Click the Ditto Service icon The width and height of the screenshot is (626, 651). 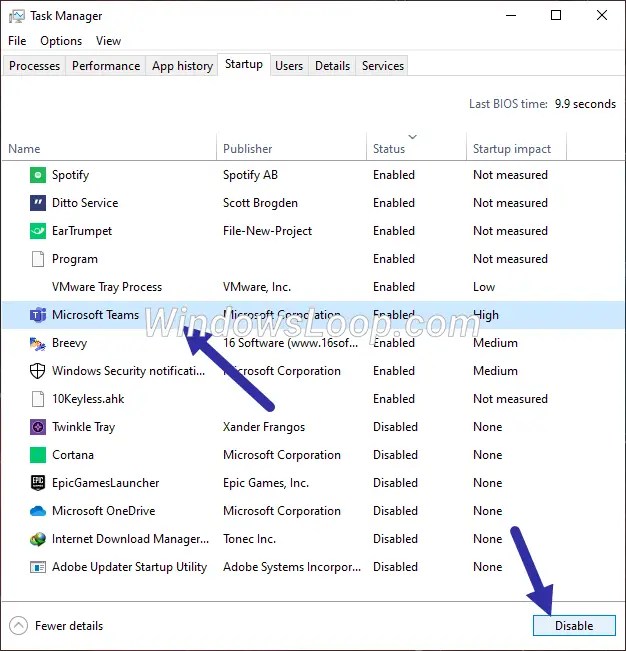[38, 203]
